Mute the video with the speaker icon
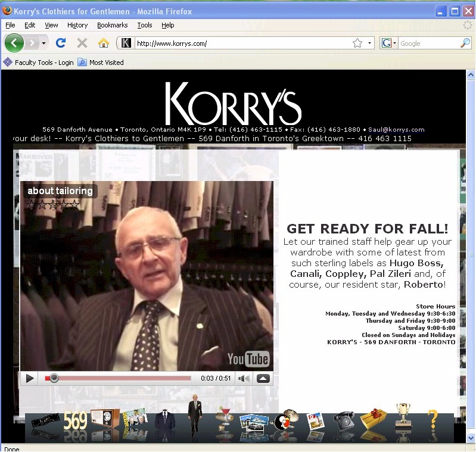 point(244,378)
